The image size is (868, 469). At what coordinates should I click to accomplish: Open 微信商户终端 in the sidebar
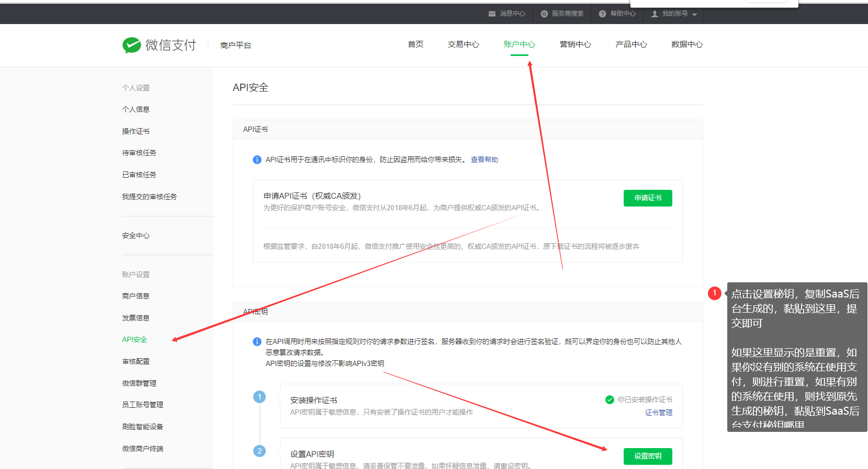(142, 449)
